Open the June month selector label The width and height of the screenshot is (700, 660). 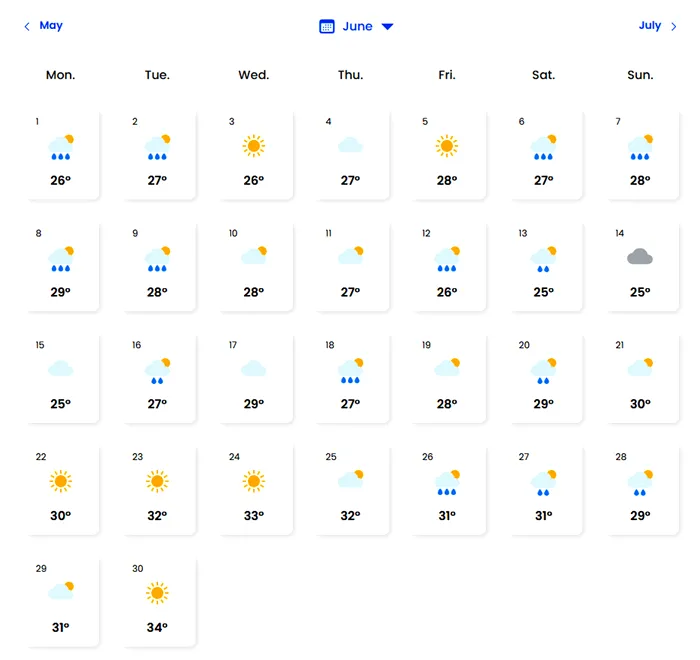point(357,27)
